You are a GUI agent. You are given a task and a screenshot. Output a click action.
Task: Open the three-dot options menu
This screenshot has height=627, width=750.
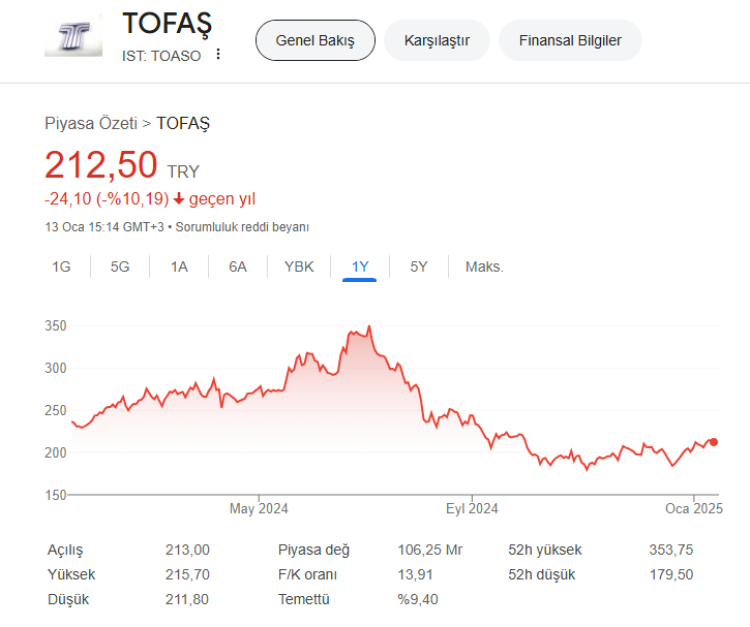point(218,55)
